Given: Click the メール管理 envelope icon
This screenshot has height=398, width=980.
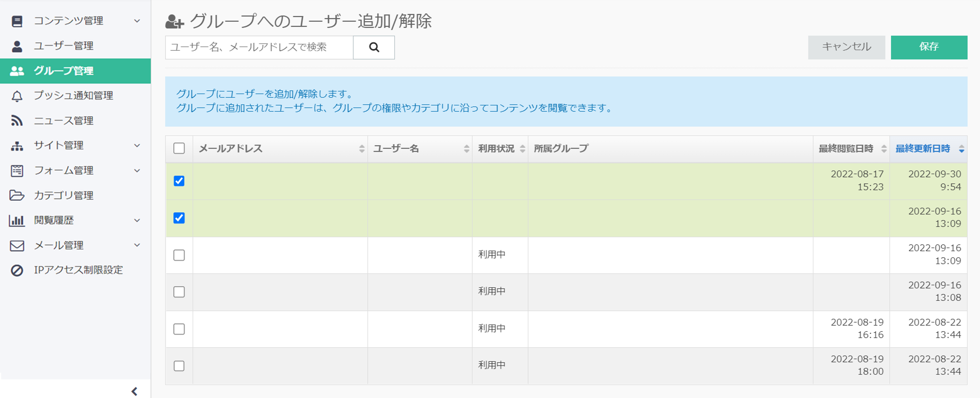Looking at the screenshot, I should pyautogui.click(x=17, y=245).
